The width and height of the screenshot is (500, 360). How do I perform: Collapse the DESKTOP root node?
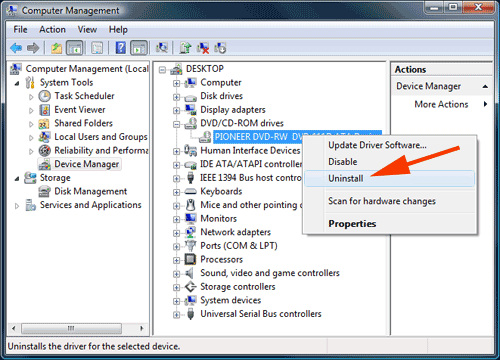click(162, 70)
